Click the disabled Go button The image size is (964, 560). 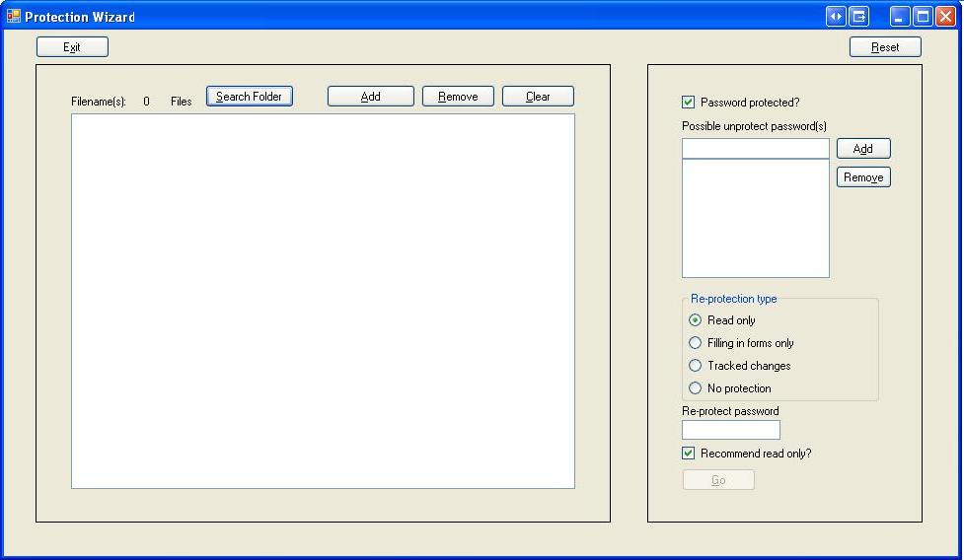tap(718, 480)
